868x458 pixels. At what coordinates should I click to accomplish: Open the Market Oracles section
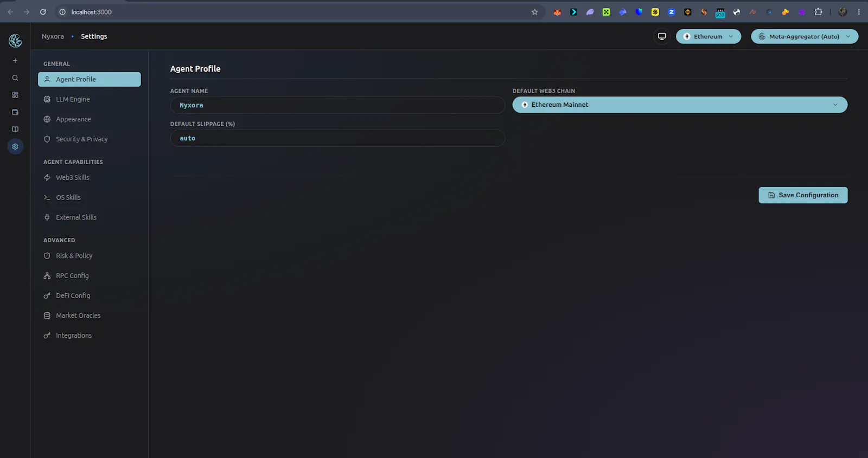click(90, 315)
